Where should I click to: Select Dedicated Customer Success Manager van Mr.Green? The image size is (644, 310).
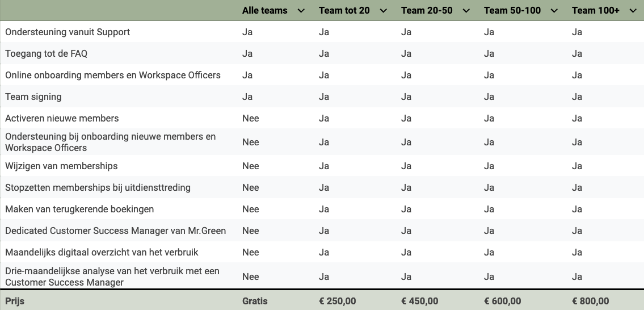click(x=115, y=231)
